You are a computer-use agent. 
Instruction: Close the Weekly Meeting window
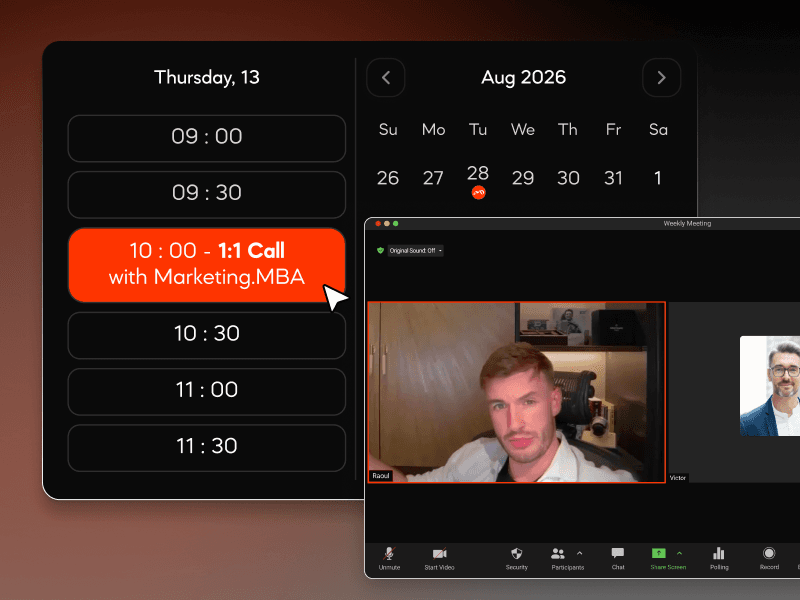378,223
